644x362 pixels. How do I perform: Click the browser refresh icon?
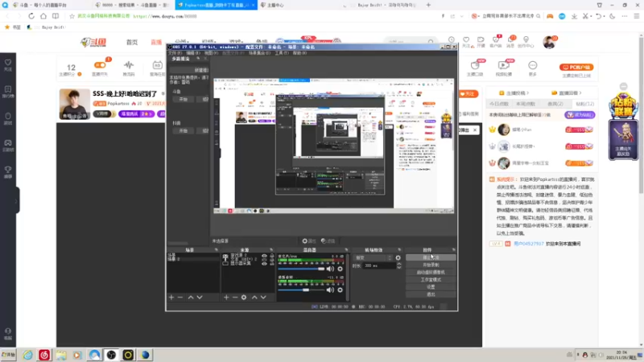[31, 16]
